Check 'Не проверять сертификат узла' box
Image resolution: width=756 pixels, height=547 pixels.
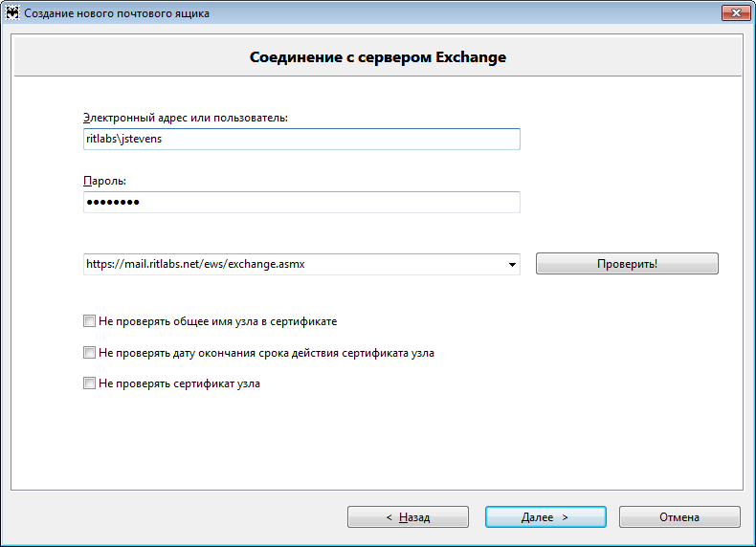pos(89,383)
